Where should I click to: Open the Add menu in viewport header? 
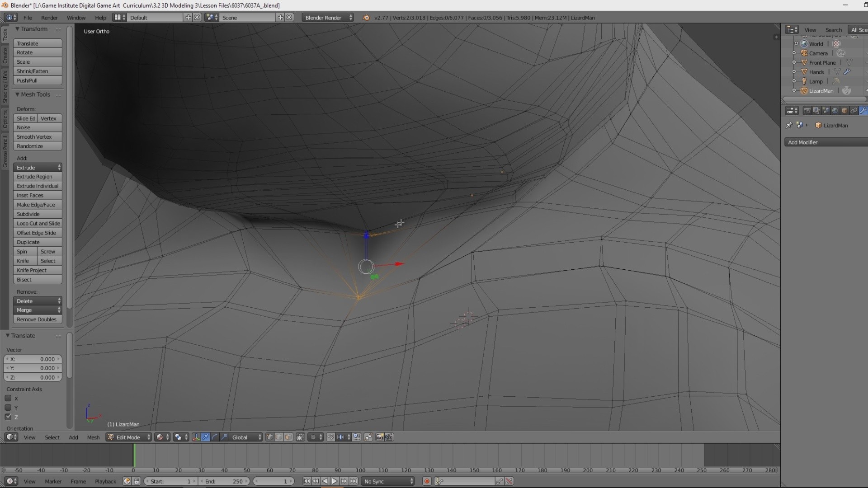coord(73,437)
